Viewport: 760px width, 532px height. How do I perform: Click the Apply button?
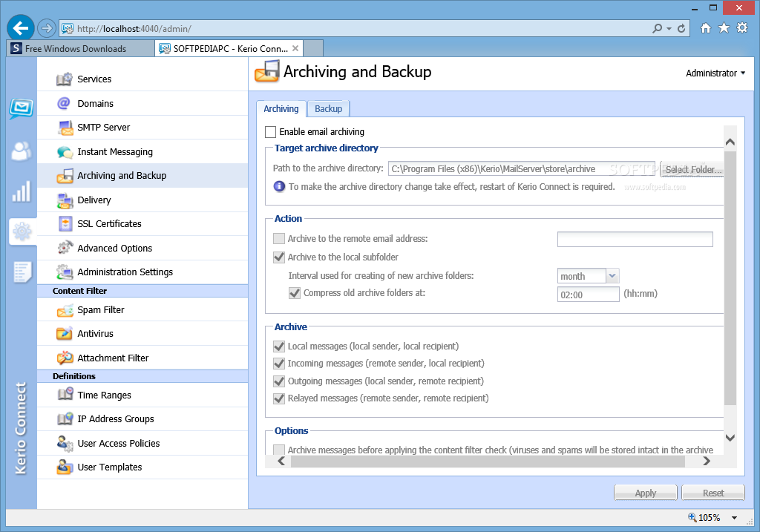point(646,493)
